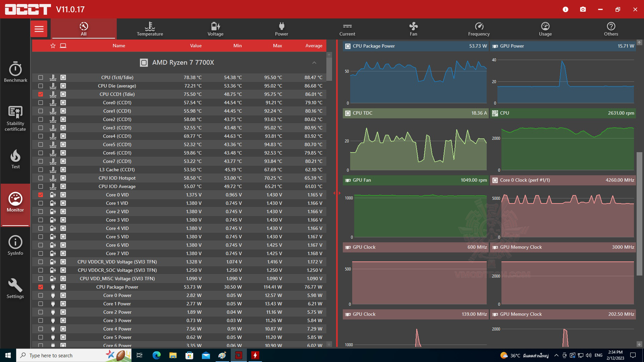Click the screenshot camera icon
Viewport: 644px width, 362px height.
coord(583,9)
